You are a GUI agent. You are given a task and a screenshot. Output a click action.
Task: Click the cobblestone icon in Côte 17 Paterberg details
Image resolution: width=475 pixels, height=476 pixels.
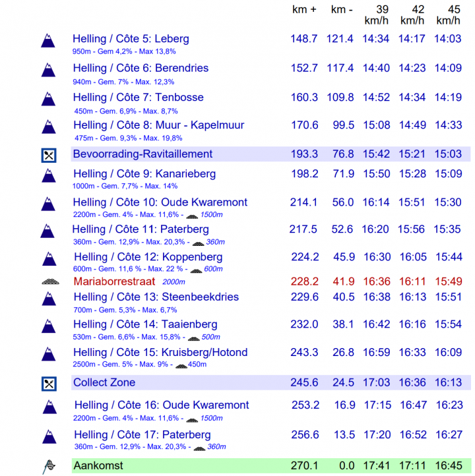[x=199, y=449]
